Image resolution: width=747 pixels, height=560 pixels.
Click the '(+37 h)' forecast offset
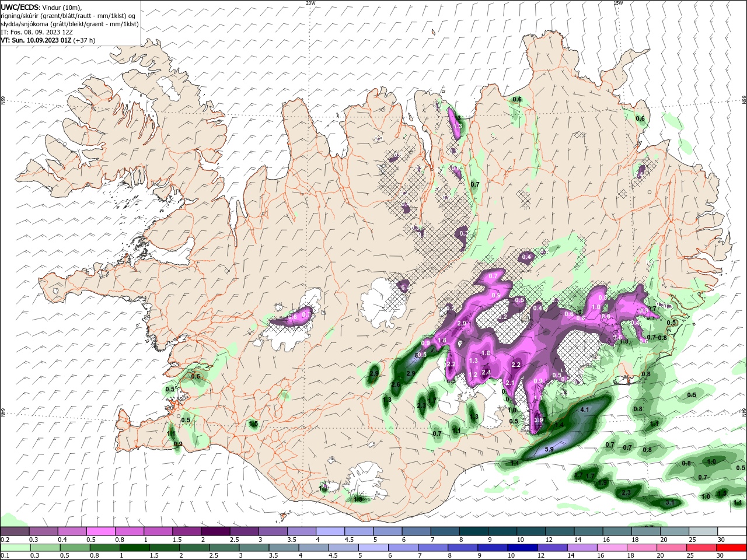(x=85, y=40)
